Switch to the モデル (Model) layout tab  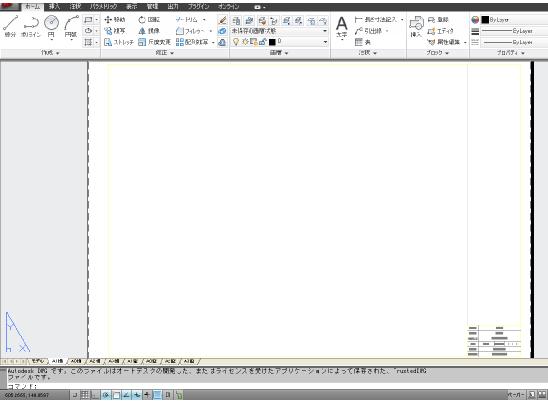[x=38, y=361]
